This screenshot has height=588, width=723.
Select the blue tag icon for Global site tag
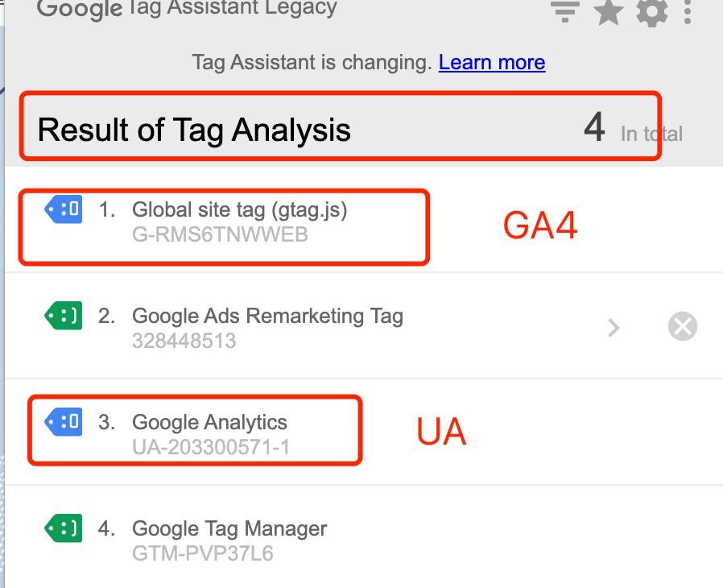click(63, 209)
